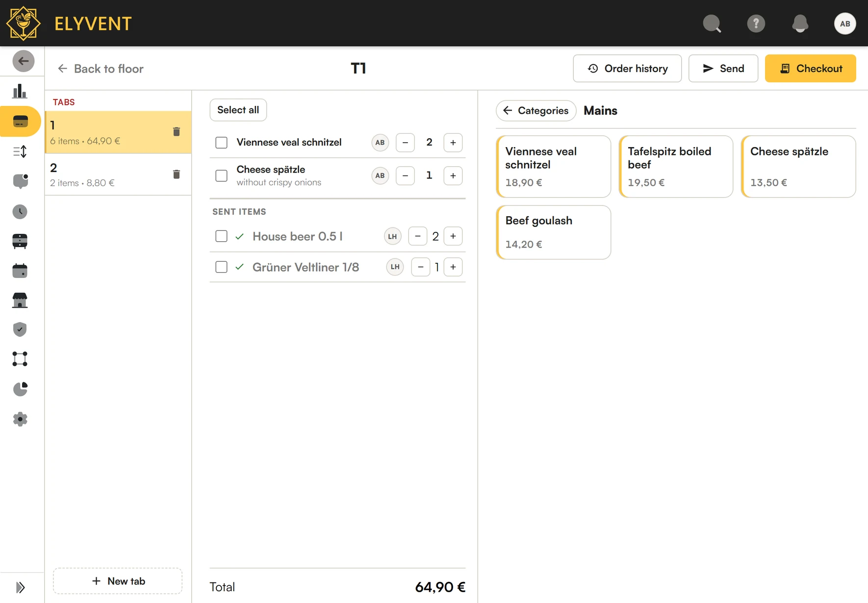Open the sort list arrows sidebar icon
Image resolution: width=868 pixels, height=603 pixels.
20,151
